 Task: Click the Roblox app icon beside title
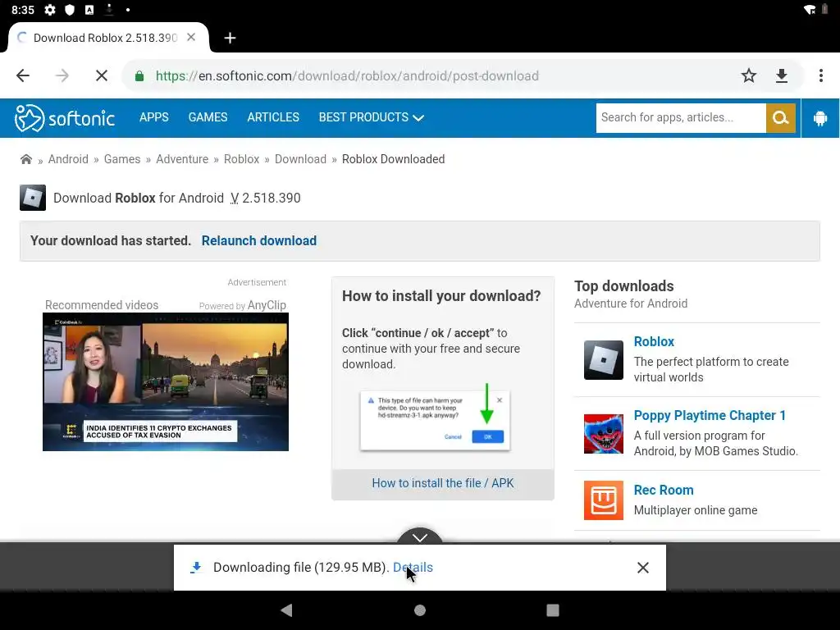click(33, 198)
